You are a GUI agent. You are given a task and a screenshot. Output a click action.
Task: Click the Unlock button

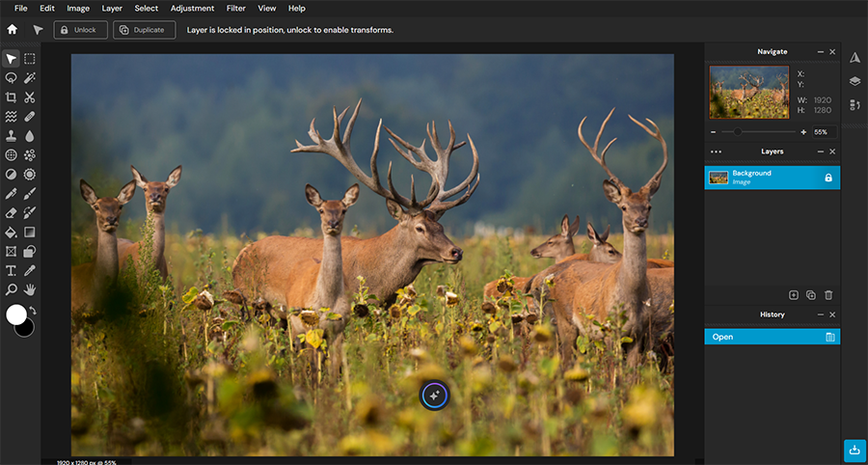point(80,30)
